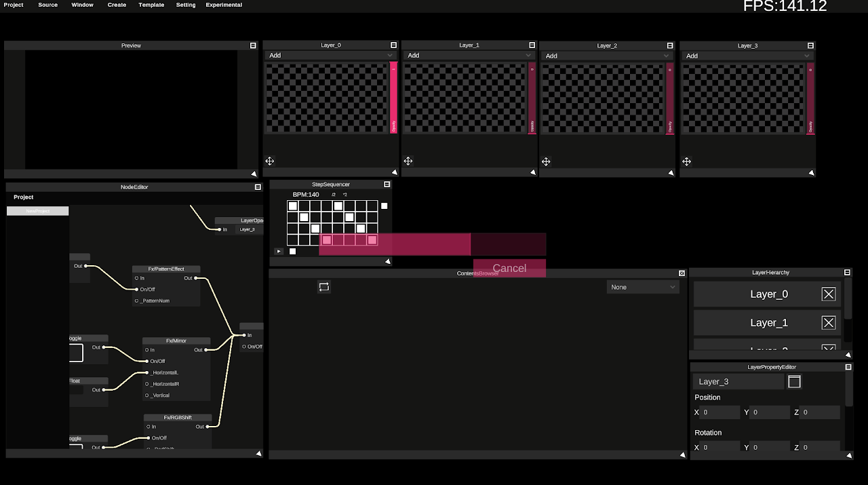Toggle the On/Off input on Fx/Mirror node
Image resolution: width=868 pixels, height=485 pixels.
point(146,360)
